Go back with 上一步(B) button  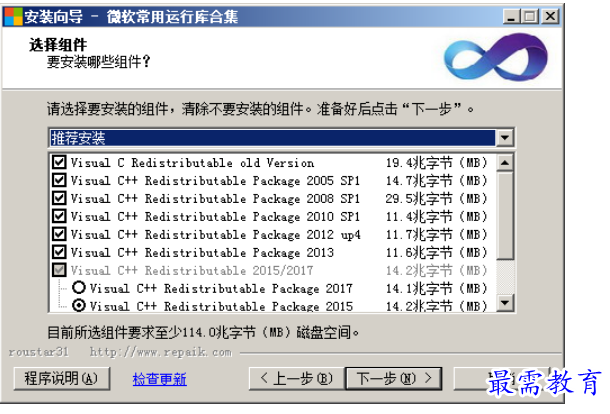point(297,379)
